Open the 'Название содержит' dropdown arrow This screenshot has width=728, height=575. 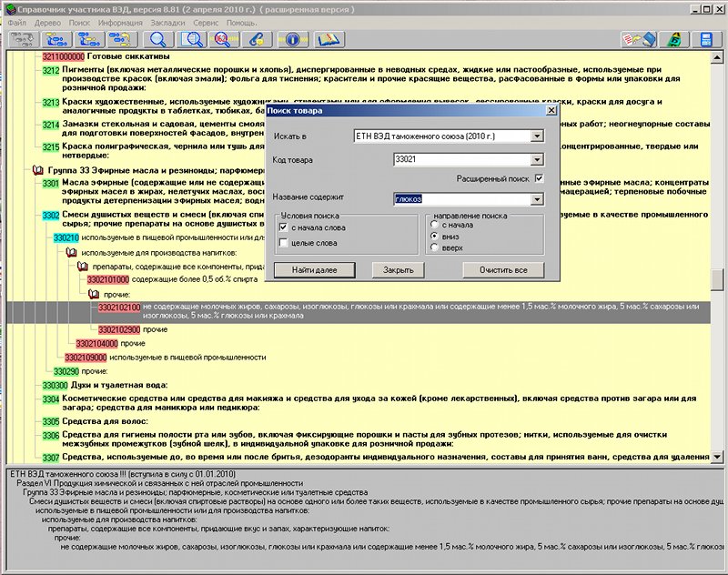pos(537,199)
